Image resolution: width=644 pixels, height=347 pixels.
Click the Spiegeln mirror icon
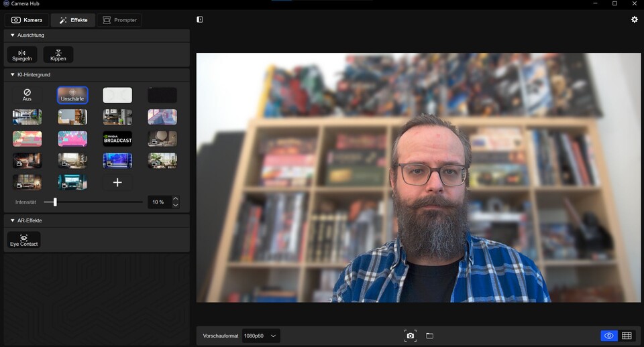(x=22, y=55)
